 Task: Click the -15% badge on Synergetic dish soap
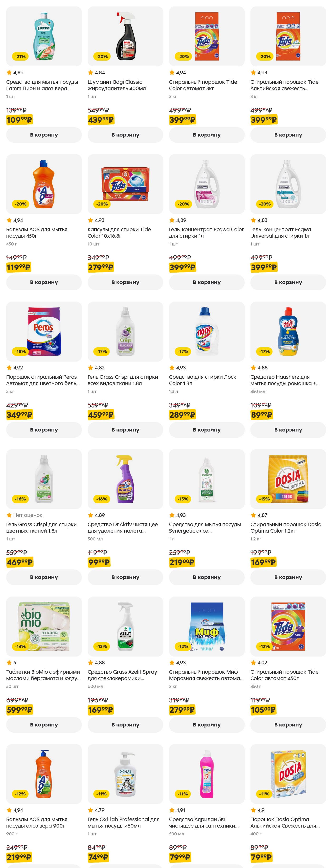pyautogui.click(x=183, y=499)
